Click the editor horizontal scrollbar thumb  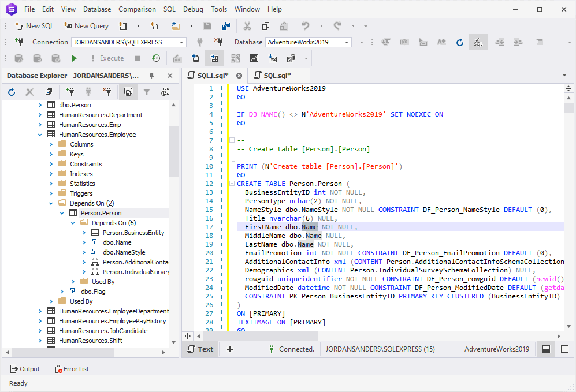(260, 336)
